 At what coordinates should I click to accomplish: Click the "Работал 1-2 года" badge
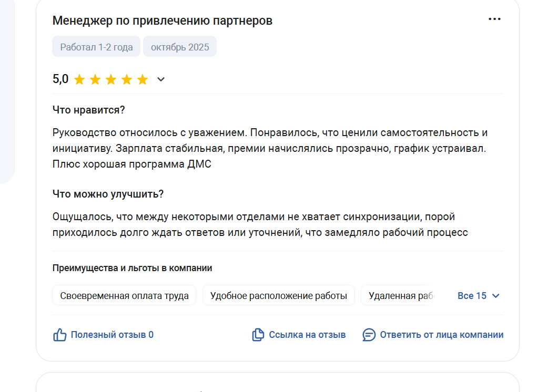[96, 47]
